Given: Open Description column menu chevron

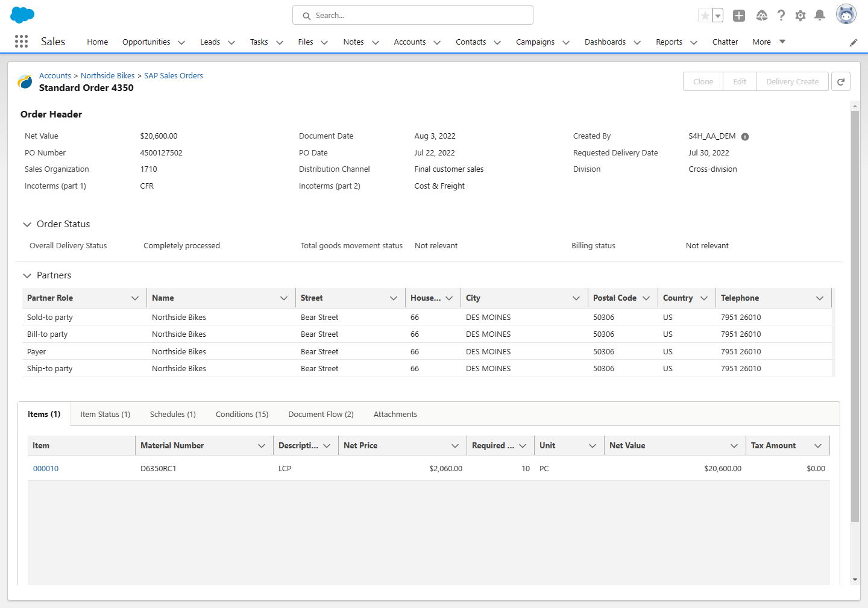Looking at the screenshot, I should [x=327, y=446].
